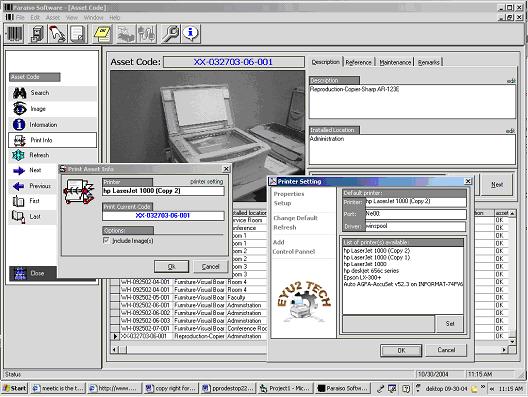Screen dimensions: 528x397
Task: Click the Refresh icon in sidebar
Action: 19,155
